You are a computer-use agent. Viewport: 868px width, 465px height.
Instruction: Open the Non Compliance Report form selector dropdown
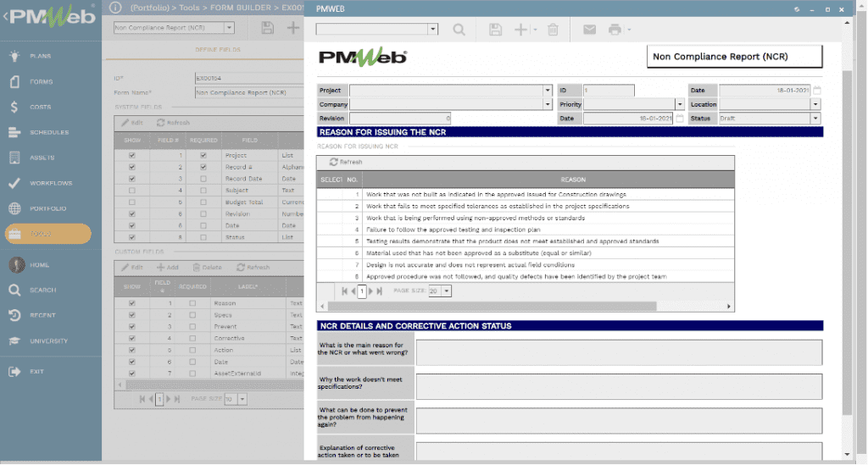click(x=229, y=28)
